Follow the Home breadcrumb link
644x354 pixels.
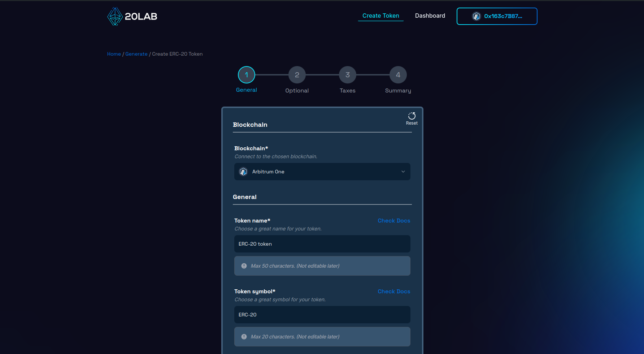(x=114, y=54)
